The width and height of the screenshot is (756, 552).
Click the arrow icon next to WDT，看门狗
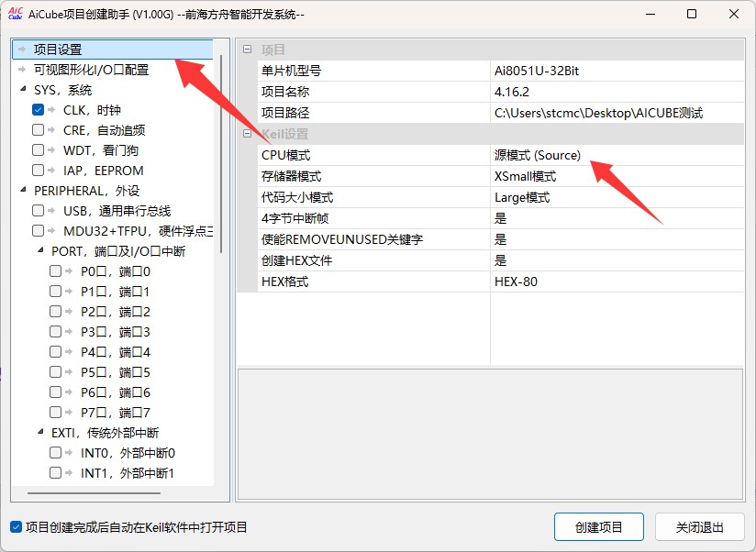click(51, 150)
